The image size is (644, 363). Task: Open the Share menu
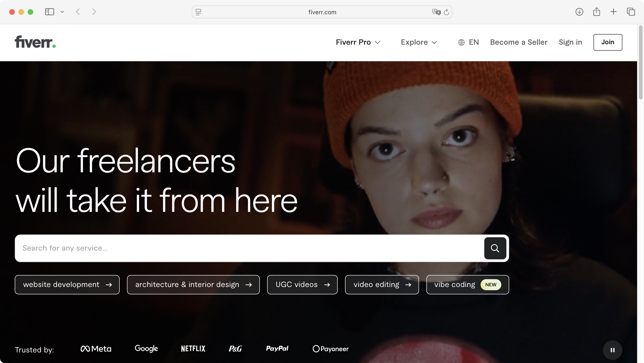pos(597,12)
